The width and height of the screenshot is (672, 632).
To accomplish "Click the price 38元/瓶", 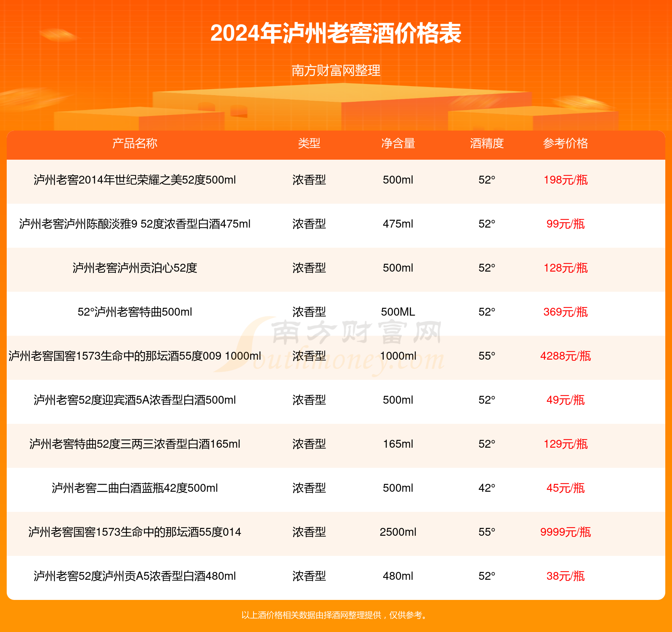I will (566, 576).
